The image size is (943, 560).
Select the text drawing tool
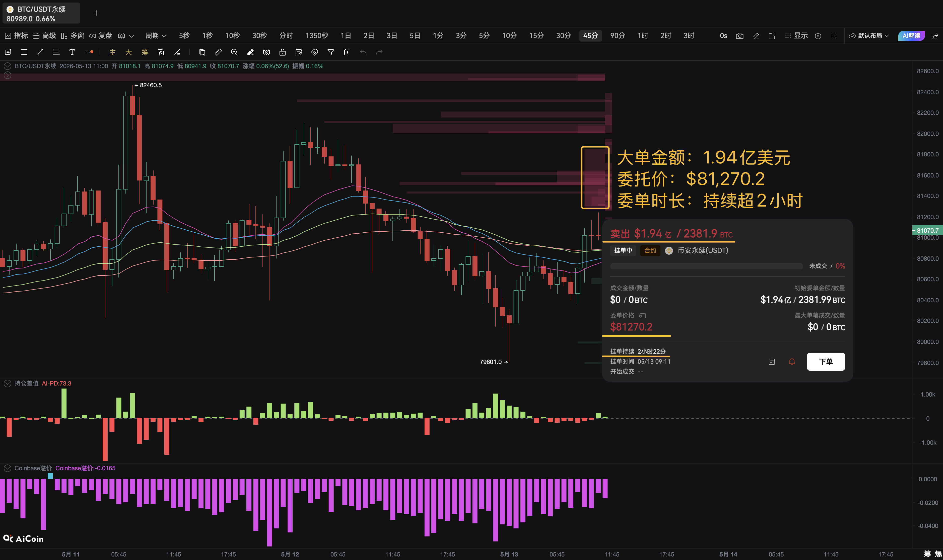click(72, 52)
